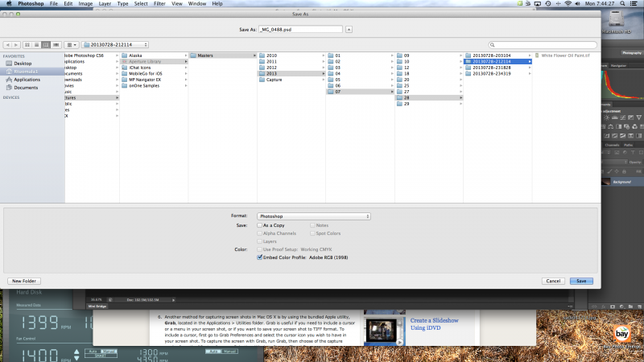Switch file browser to column view
The width and height of the screenshot is (644, 362).
click(46, 45)
